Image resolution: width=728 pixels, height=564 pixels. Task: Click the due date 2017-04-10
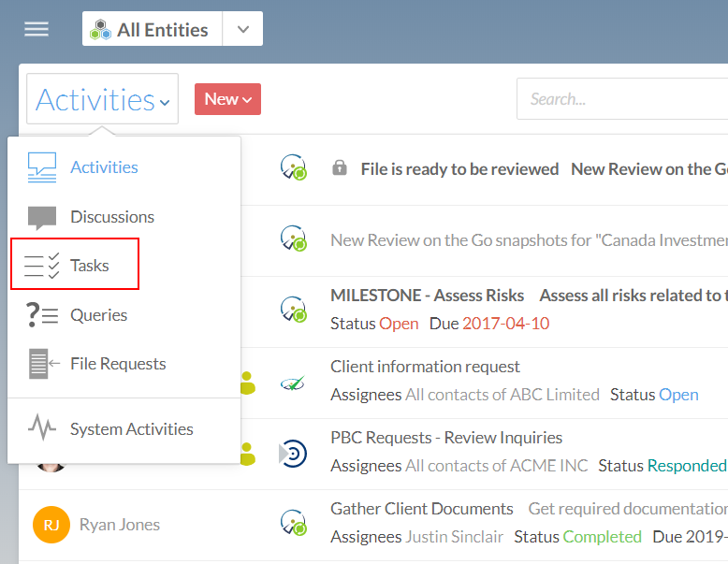pyautogui.click(x=505, y=323)
